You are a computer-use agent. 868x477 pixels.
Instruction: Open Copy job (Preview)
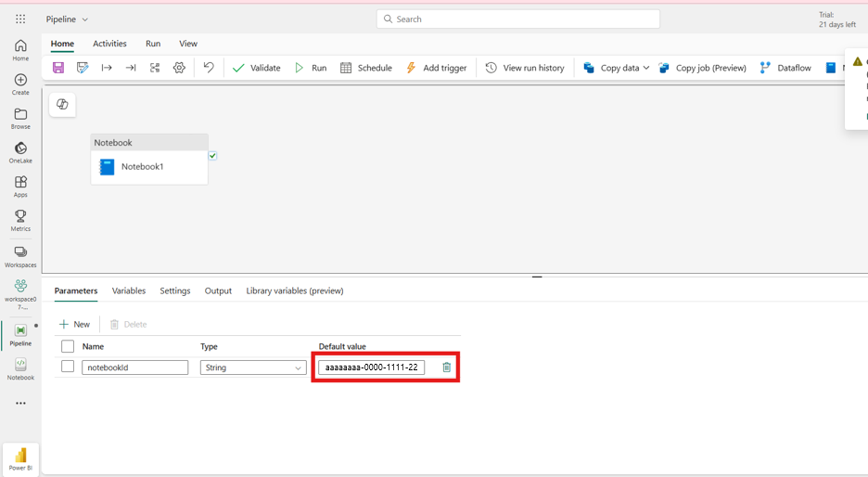(x=702, y=68)
